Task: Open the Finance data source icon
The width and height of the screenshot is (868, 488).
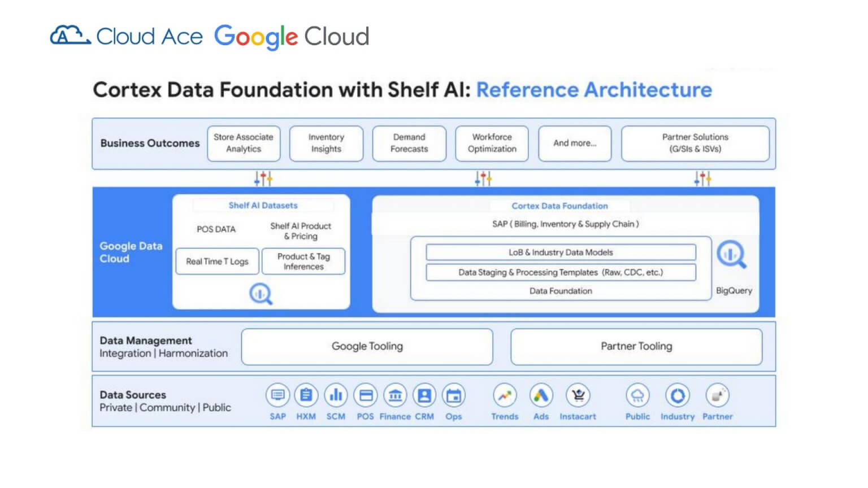Action: click(x=395, y=394)
